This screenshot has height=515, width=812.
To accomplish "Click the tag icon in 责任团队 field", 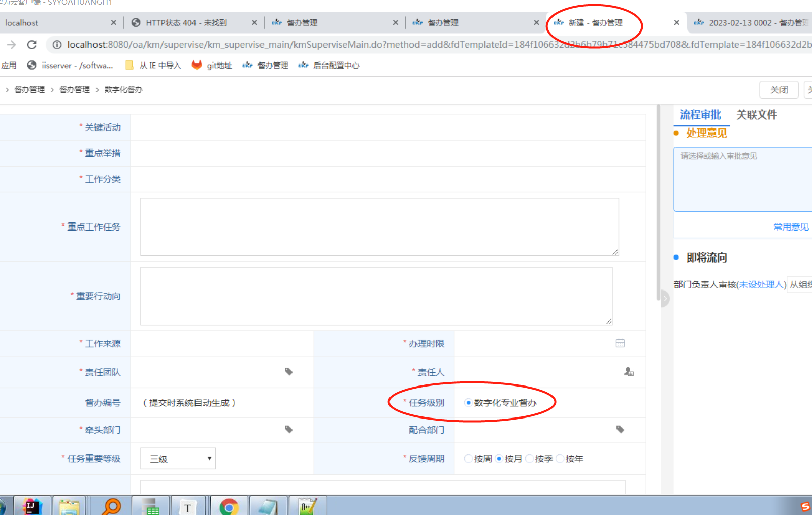I will [288, 372].
